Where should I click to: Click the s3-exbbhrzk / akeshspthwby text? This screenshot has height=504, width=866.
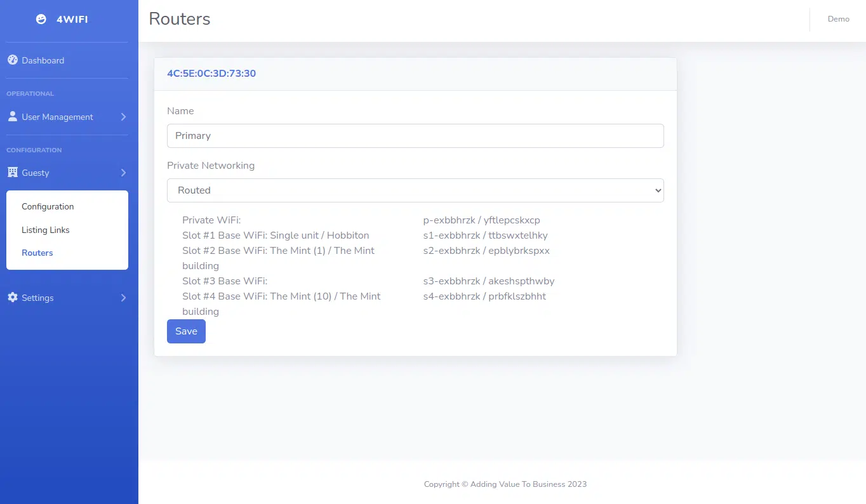[x=489, y=281]
